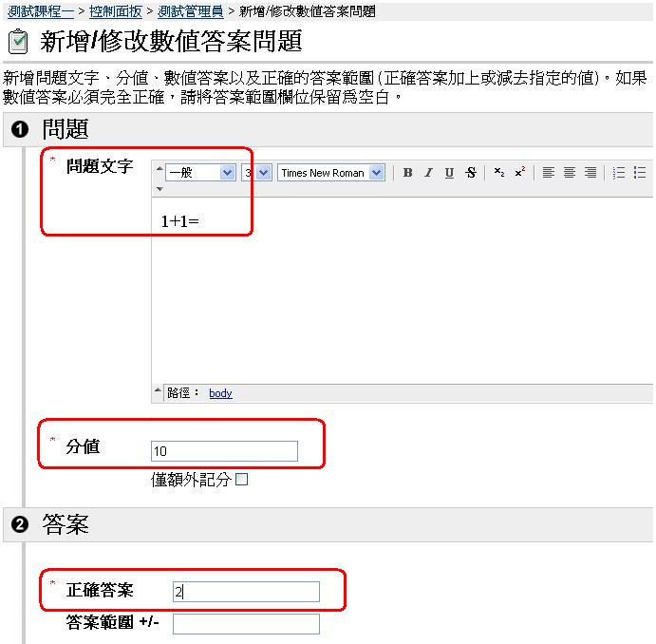Image resolution: width=656 pixels, height=644 pixels.
Task: Apply italic formatting to question text
Action: [x=428, y=173]
